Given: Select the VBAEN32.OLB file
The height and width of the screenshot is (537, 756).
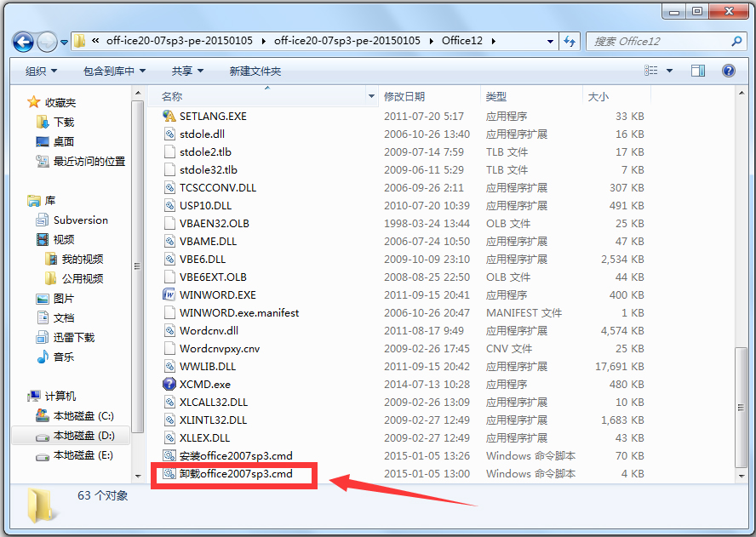Looking at the screenshot, I should click(214, 223).
